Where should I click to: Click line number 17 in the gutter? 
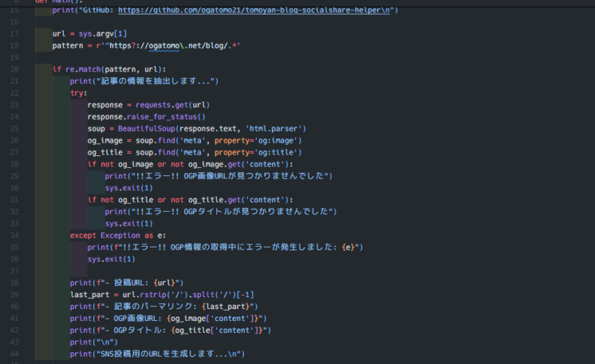pos(15,33)
